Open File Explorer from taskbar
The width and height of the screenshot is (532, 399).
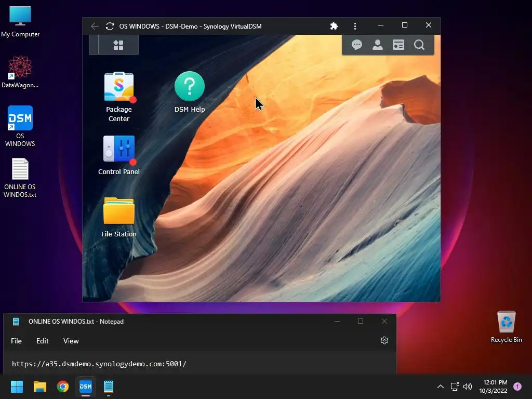pyautogui.click(x=39, y=387)
